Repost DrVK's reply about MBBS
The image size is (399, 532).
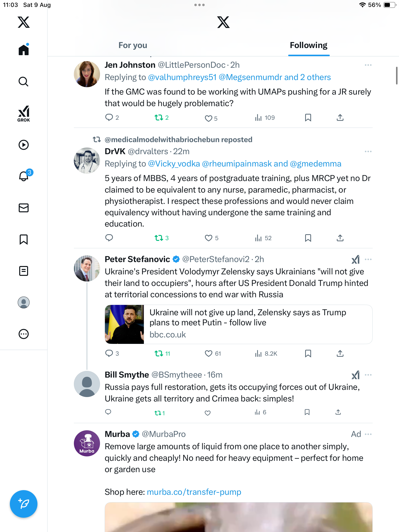pos(159,238)
